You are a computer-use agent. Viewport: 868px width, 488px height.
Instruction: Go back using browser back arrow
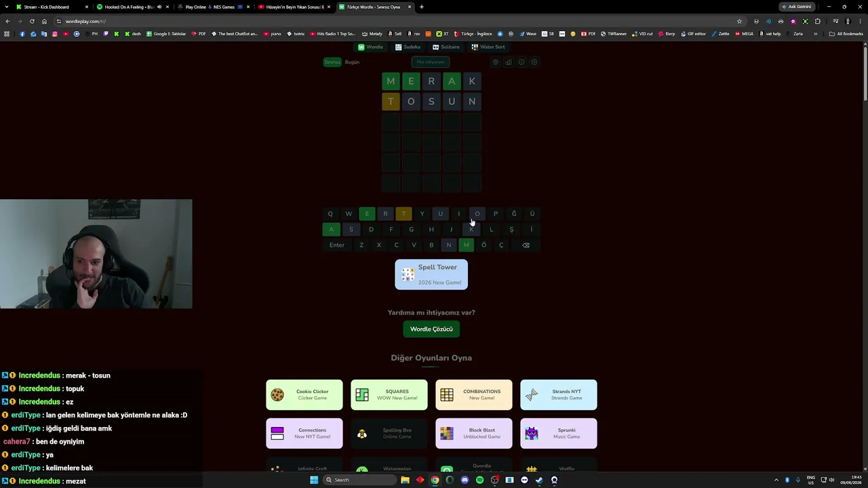tap(7, 21)
